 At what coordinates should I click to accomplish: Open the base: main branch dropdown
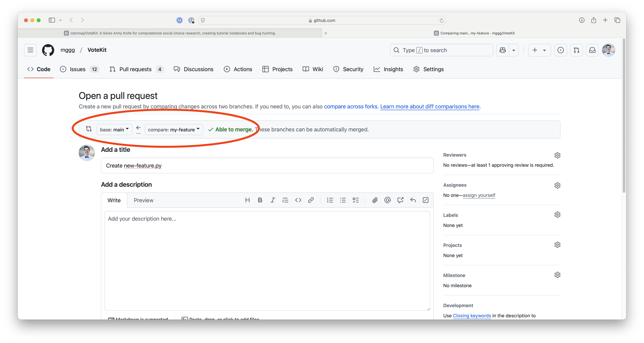point(114,129)
